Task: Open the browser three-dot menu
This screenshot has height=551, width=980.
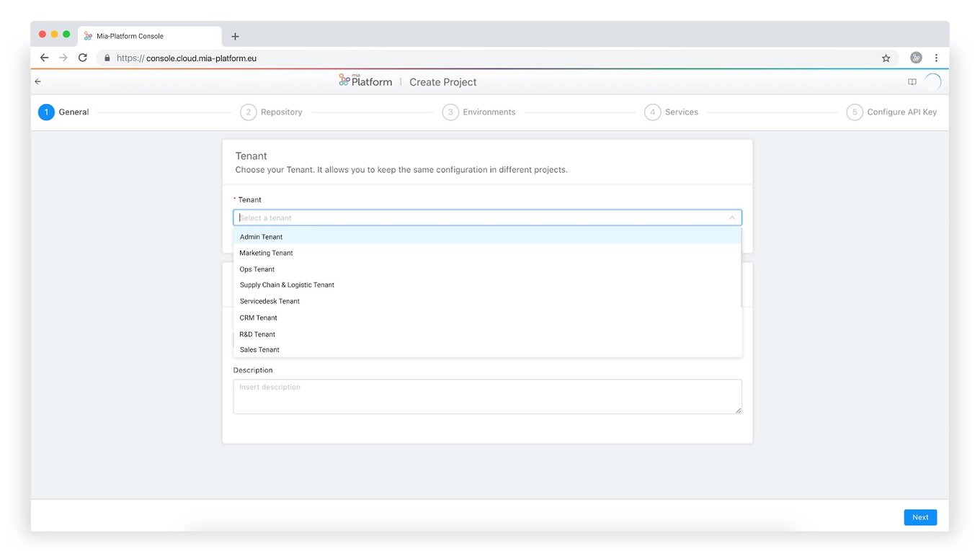Action: (936, 58)
